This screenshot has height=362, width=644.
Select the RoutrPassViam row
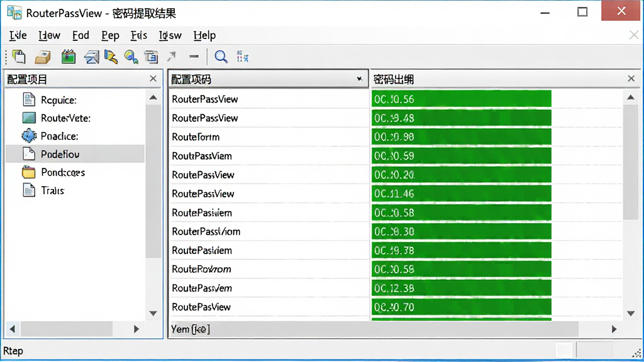click(269, 156)
